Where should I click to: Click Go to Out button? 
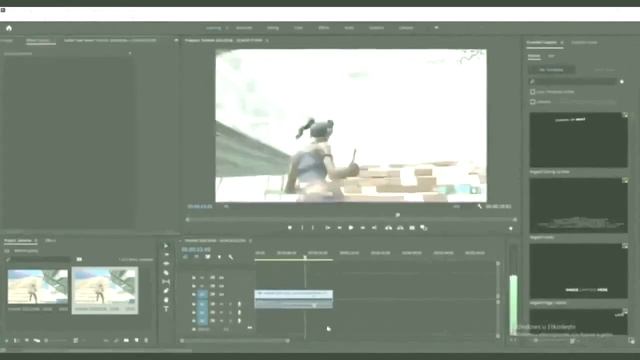[x=374, y=228]
